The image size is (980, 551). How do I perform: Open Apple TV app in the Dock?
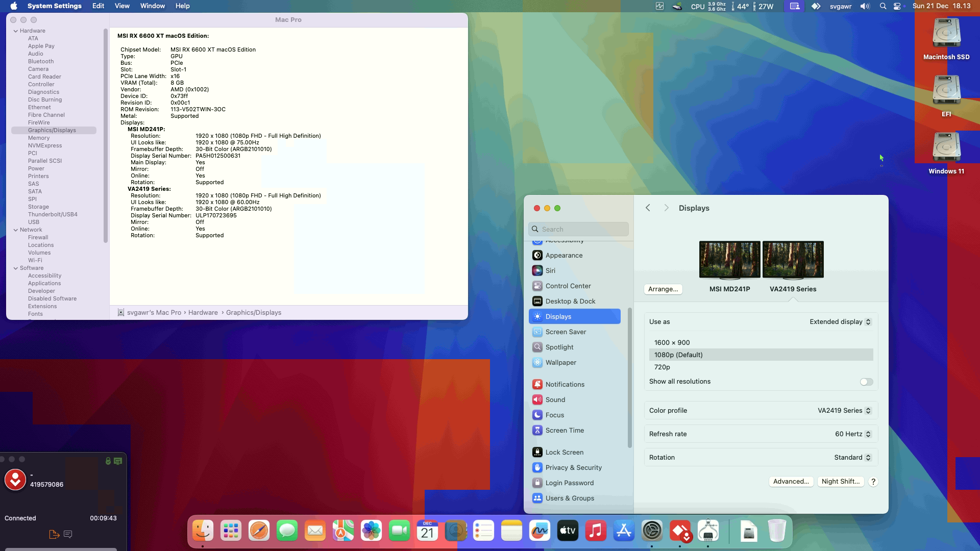(x=568, y=531)
